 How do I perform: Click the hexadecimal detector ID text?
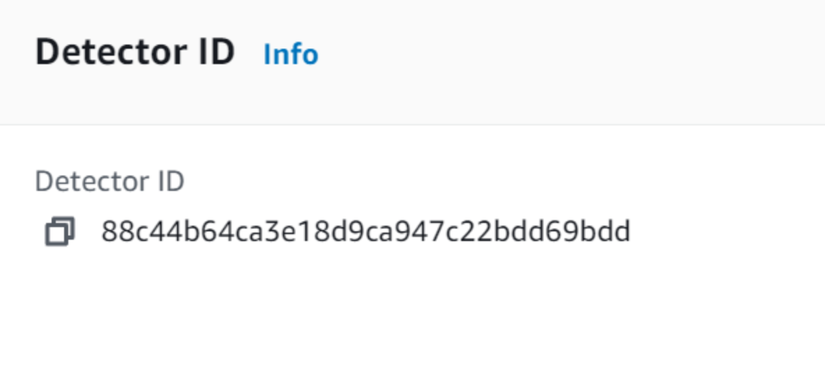366,232
